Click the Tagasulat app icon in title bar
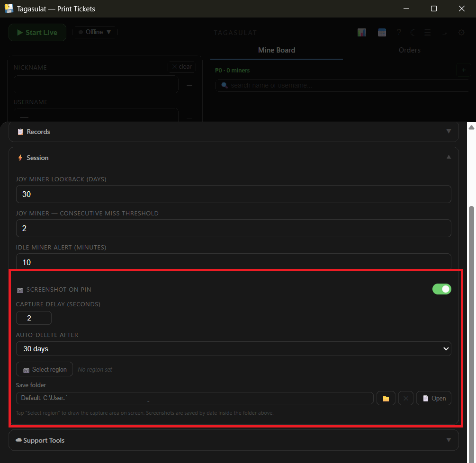This screenshot has height=463, width=476. coord(9,9)
